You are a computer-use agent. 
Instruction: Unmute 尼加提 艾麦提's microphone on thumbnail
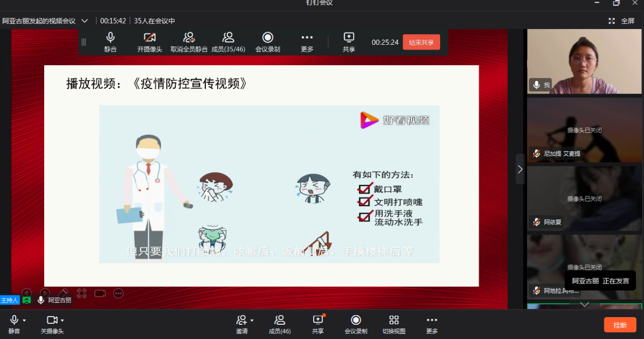536,153
